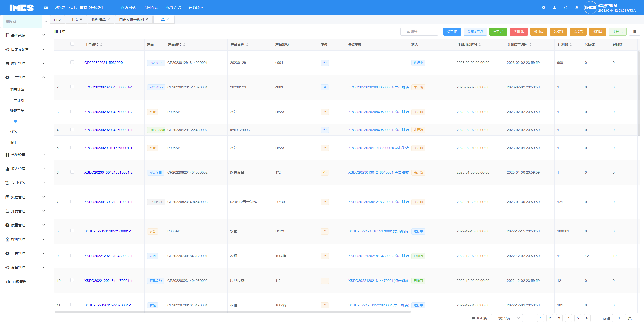This screenshot has width=644, height=326.
Task: Collapse the 生产管理 sidebar menu
Action: click(25, 77)
